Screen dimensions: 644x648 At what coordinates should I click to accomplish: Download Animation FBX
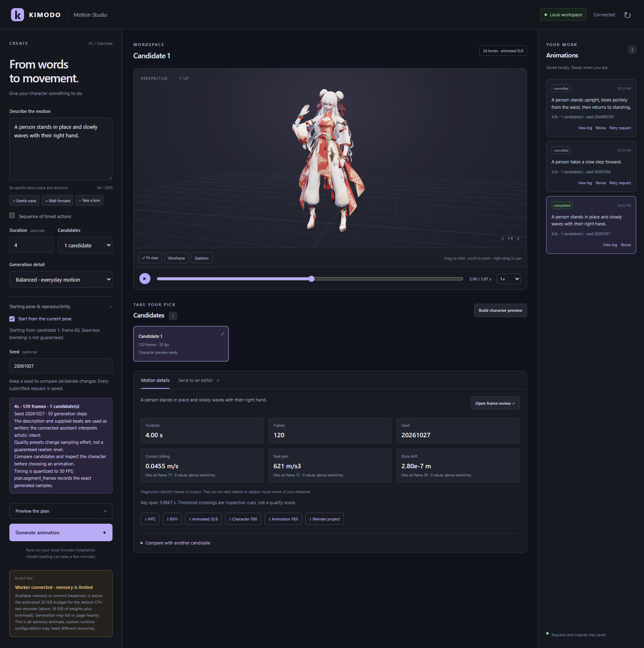[283, 519]
